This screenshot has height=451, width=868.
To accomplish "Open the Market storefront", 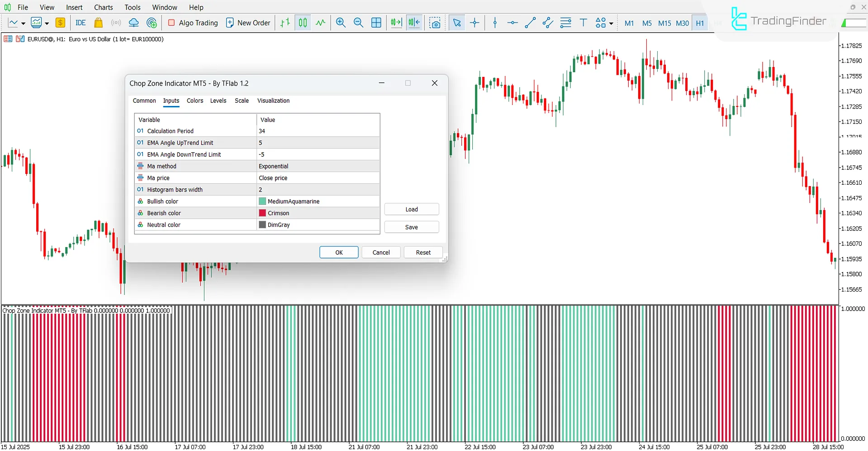I will click(98, 23).
